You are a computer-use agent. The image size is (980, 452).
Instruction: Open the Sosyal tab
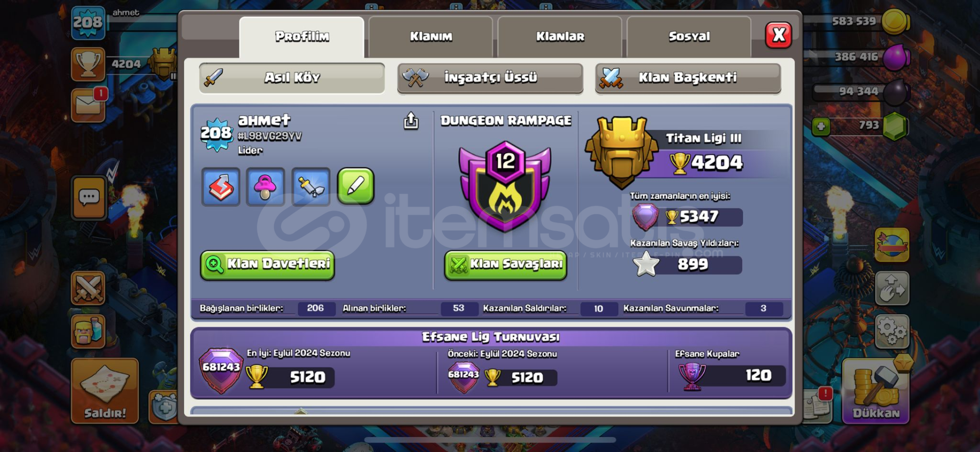tap(689, 37)
